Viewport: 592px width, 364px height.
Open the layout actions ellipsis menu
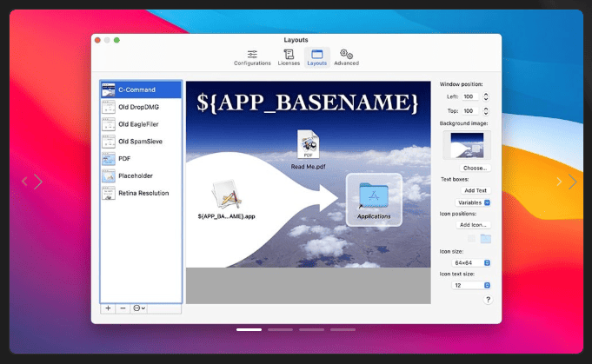tap(138, 308)
